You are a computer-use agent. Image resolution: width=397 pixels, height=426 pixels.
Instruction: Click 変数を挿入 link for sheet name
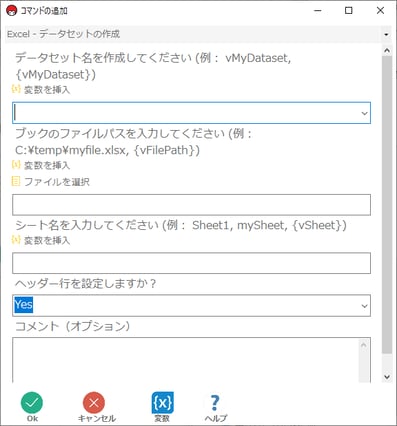[x=47, y=240]
